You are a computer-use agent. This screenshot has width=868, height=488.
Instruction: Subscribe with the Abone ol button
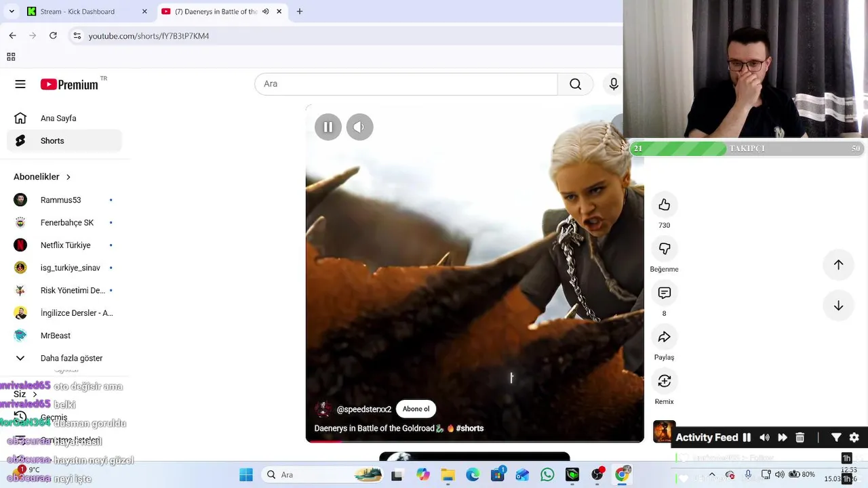coord(416,409)
